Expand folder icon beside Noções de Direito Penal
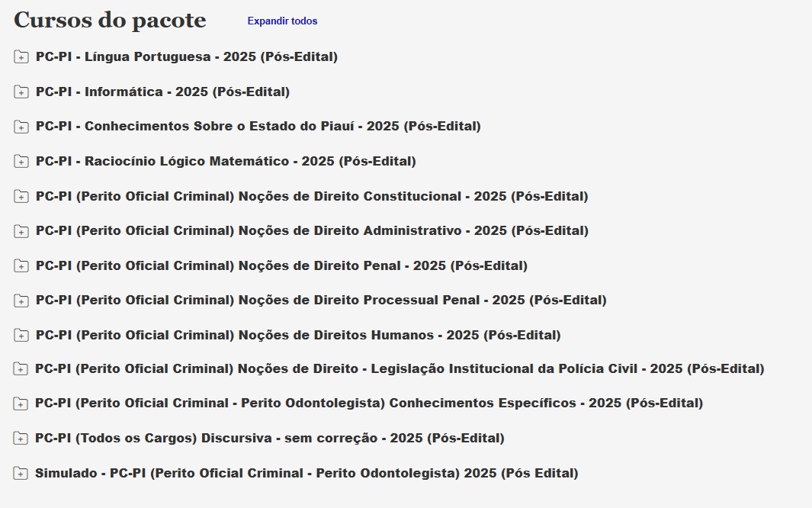Screen dimensions: 812x508 point(21,266)
